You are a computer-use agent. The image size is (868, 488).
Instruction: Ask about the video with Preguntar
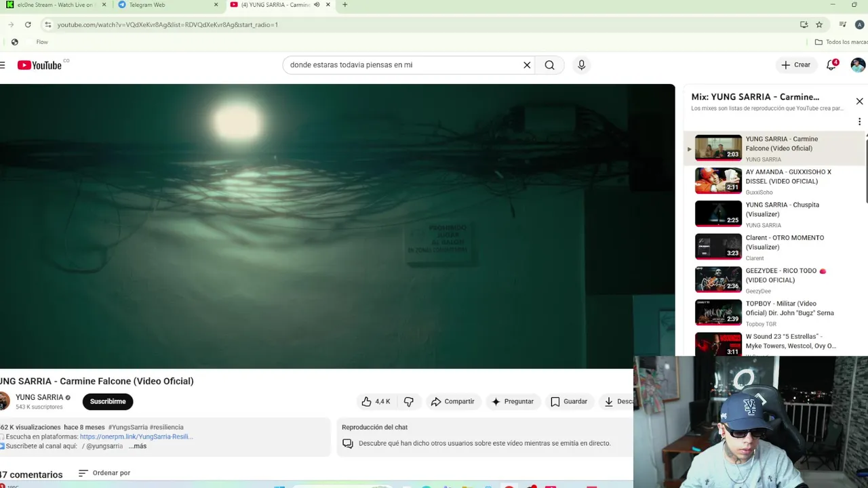(x=513, y=401)
